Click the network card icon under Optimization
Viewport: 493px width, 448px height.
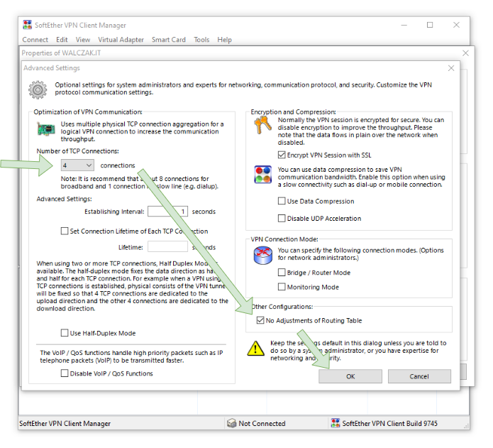[46, 129]
